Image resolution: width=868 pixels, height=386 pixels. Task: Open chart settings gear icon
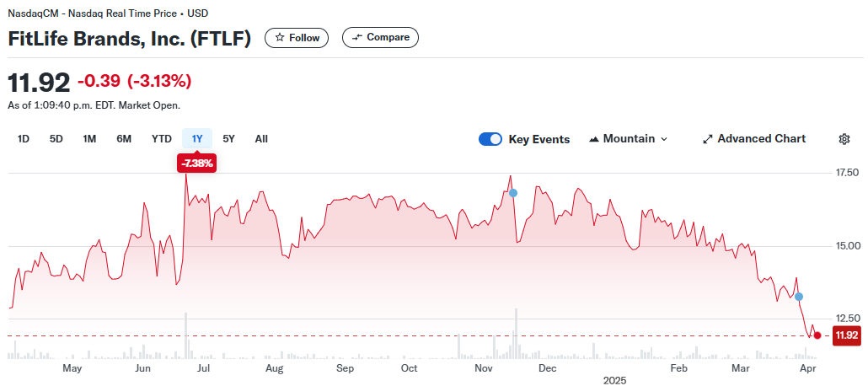click(844, 139)
